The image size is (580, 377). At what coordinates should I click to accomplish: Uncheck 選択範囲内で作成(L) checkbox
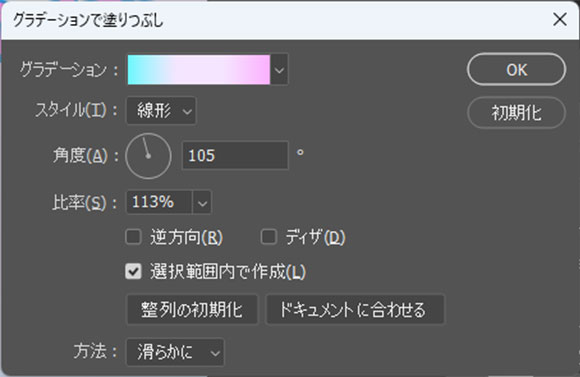coord(133,272)
